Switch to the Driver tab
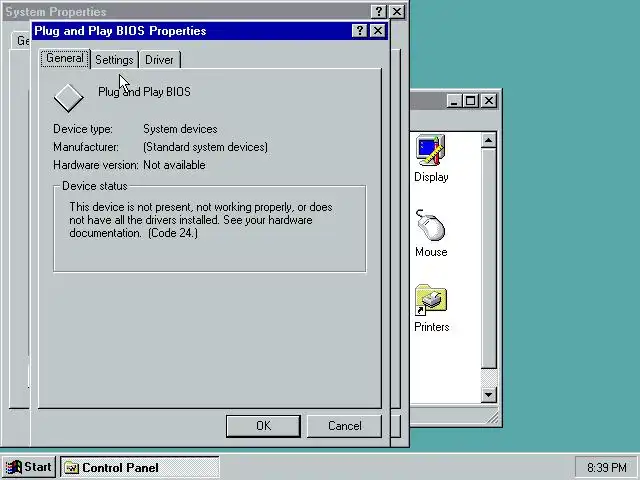Image resolution: width=640 pixels, height=480 pixels. pyautogui.click(x=159, y=60)
